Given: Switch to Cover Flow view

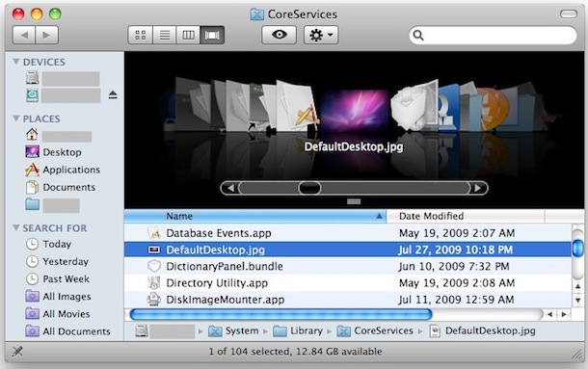Looking at the screenshot, I should [x=212, y=36].
